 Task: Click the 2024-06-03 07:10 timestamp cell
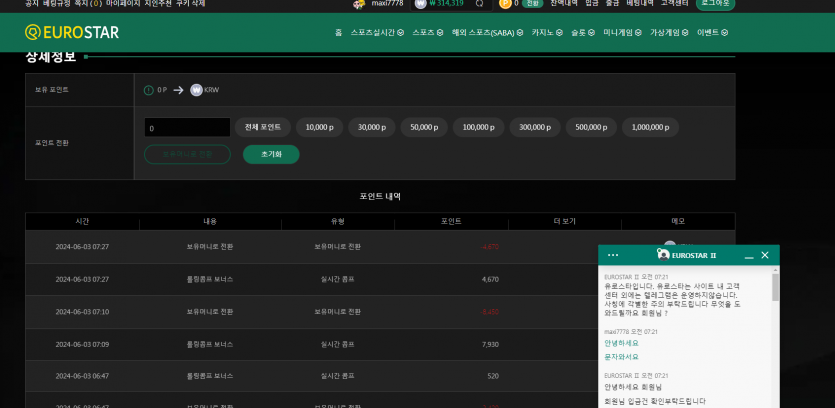pyautogui.click(x=82, y=312)
